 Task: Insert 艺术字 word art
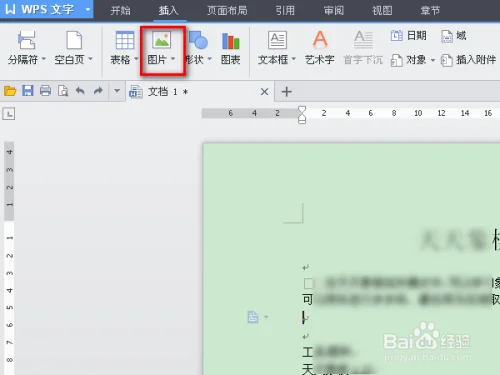tap(320, 47)
